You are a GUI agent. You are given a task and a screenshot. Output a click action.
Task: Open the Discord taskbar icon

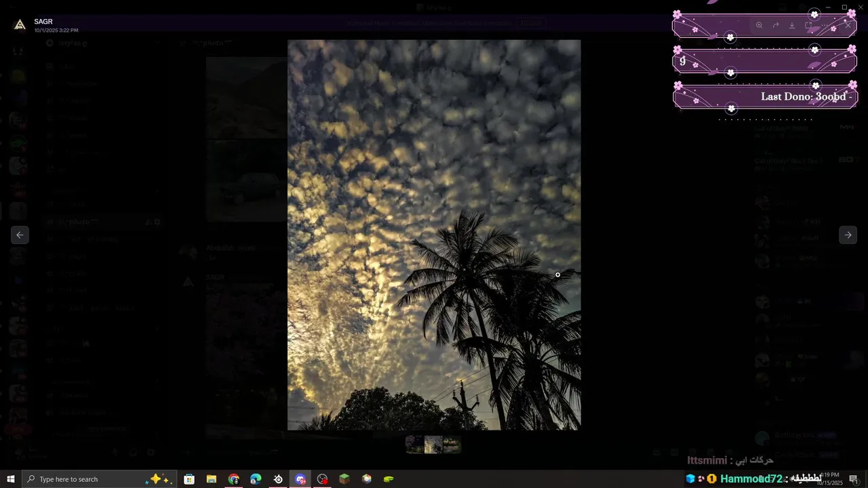click(300, 479)
